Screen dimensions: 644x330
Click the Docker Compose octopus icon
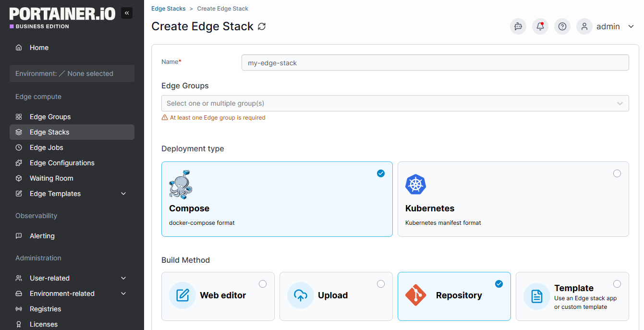[x=181, y=184]
